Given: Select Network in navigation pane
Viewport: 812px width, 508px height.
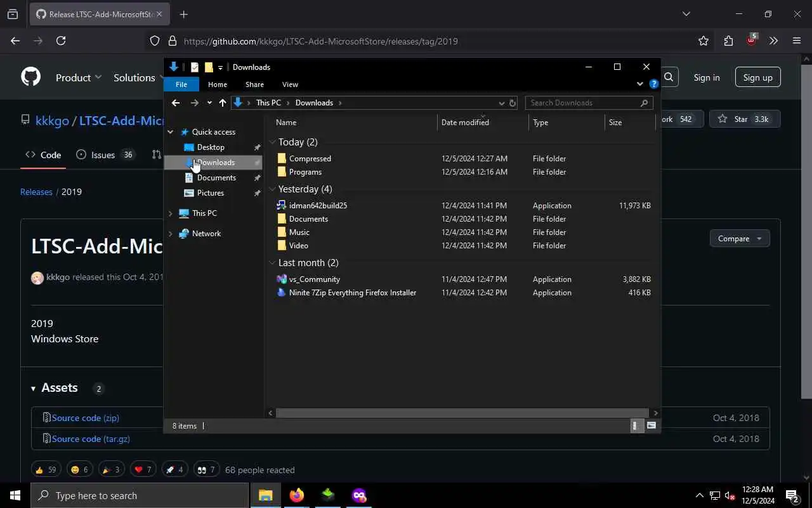Looking at the screenshot, I should pyautogui.click(x=206, y=234).
